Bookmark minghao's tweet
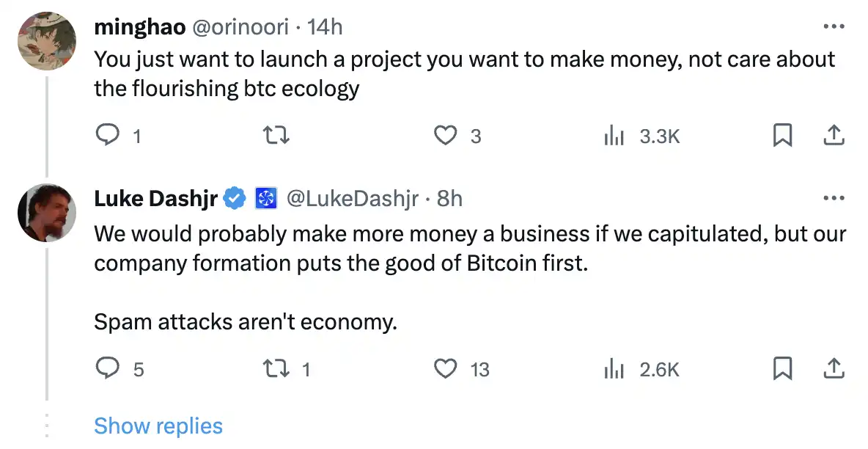The height and width of the screenshot is (449, 868). tap(783, 135)
